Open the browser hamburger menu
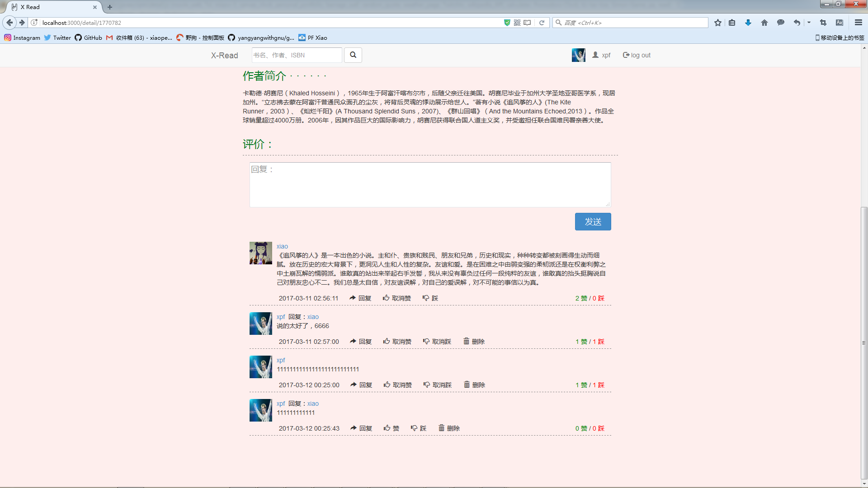This screenshot has width=868, height=488. (859, 23)
